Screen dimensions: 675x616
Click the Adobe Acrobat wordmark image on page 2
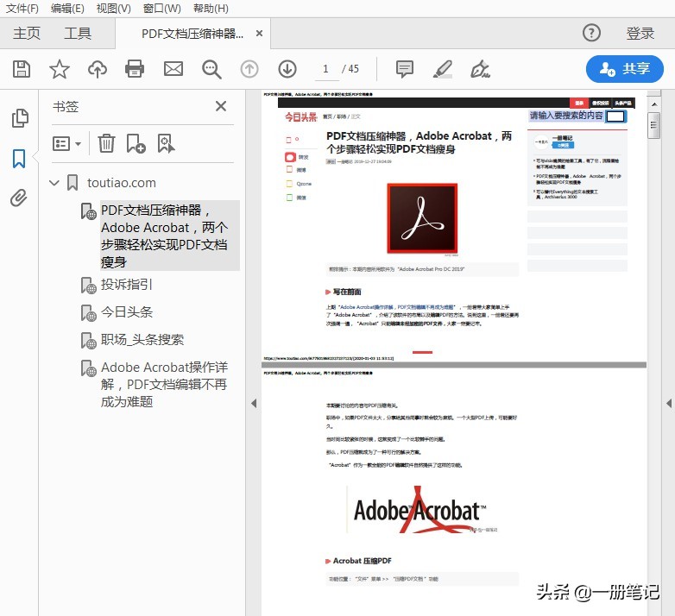point(422,510)
